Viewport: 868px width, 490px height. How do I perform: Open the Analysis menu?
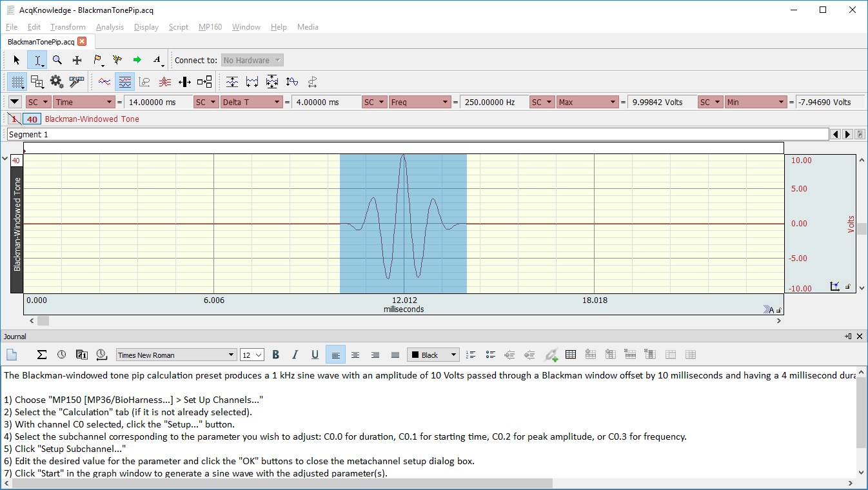pyautogui.click(x=110, y=27)
